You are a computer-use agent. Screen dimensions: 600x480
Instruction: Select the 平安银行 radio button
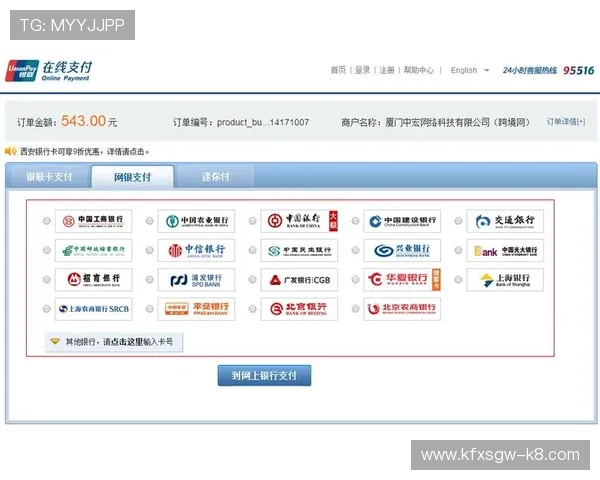point(150,309)
